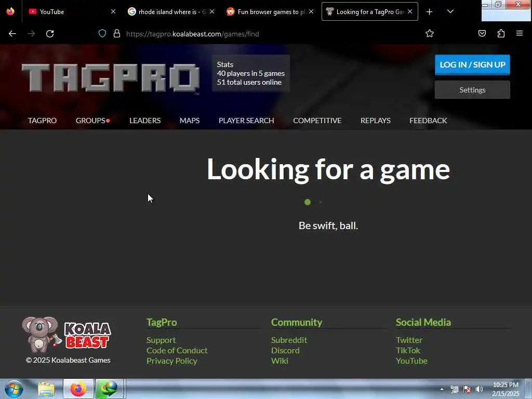This screenshot has width=532, height=399.
Task: Click the Koala Beast footer logo
Action: (66, 335)
